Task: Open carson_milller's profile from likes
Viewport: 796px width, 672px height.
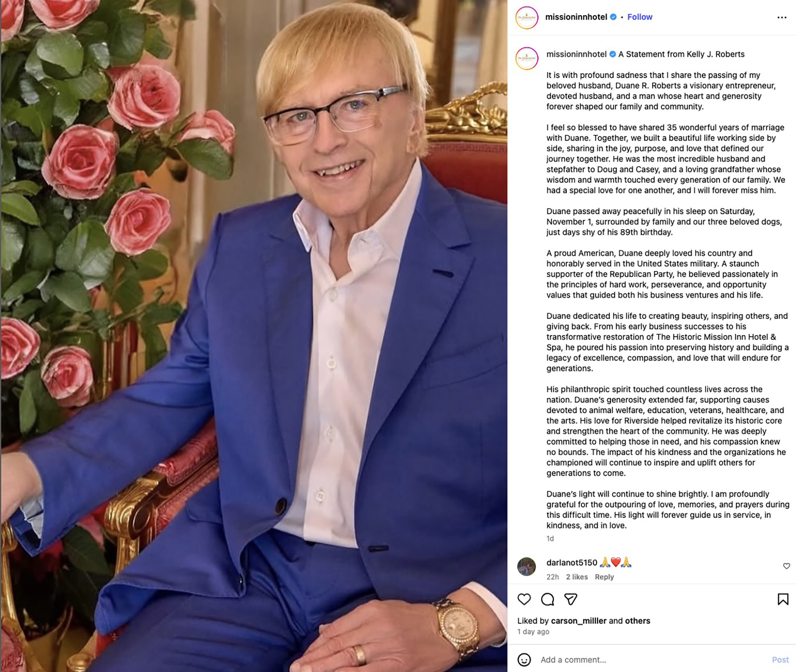Action: (579, 621)
